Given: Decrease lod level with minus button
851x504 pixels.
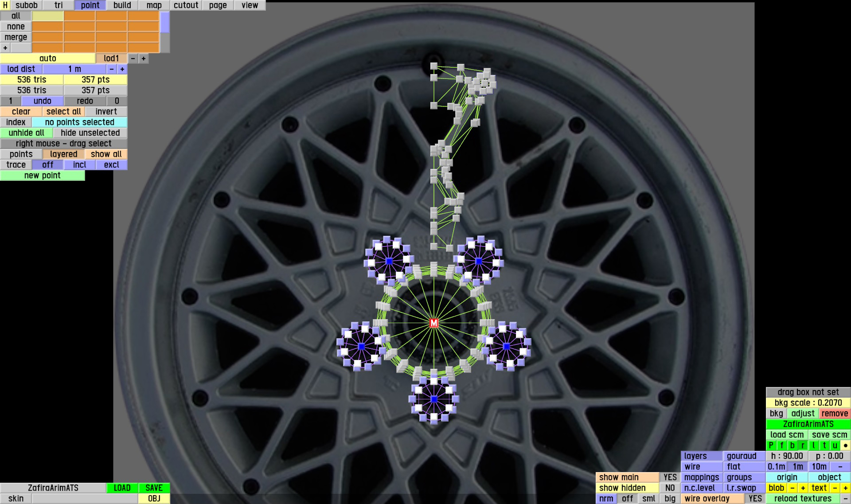Looking at the screenshot, I should (133, 59).
